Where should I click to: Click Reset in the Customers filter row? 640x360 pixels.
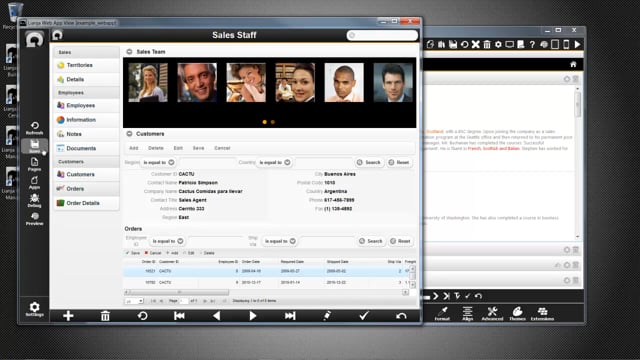pyautogui.click(x=399, y=162)
